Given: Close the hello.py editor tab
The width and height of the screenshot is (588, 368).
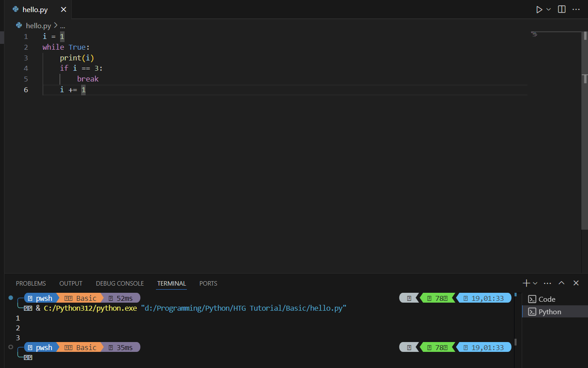Looking at the screenshot, I should pos(63,9).
